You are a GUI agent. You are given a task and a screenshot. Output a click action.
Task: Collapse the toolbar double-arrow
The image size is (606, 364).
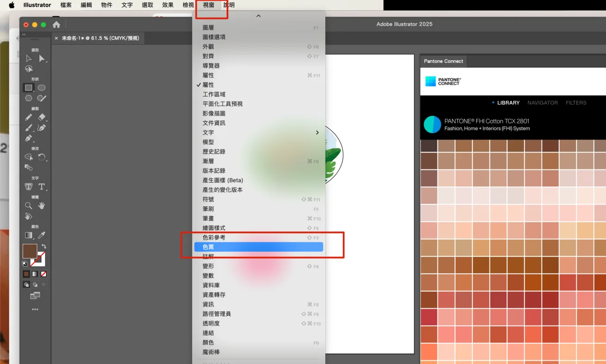(24, 35)
